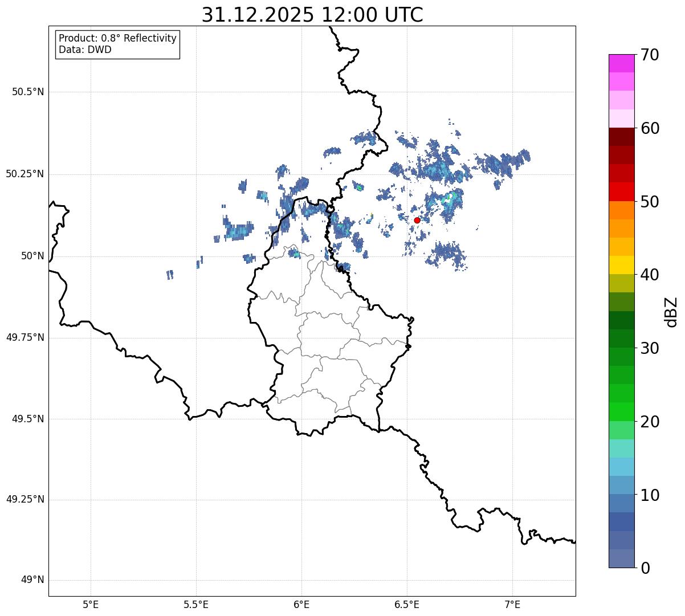The width and height of the screenshot is (685, 616).
Task: Click the 6°E longitude label
Action: 301,605
